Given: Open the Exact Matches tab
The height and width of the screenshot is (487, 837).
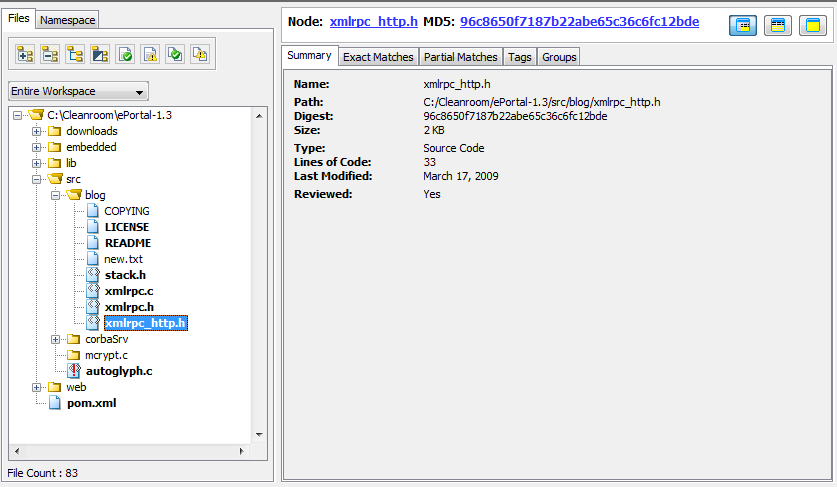Looking at the screenshot, I should coord(378,57).
